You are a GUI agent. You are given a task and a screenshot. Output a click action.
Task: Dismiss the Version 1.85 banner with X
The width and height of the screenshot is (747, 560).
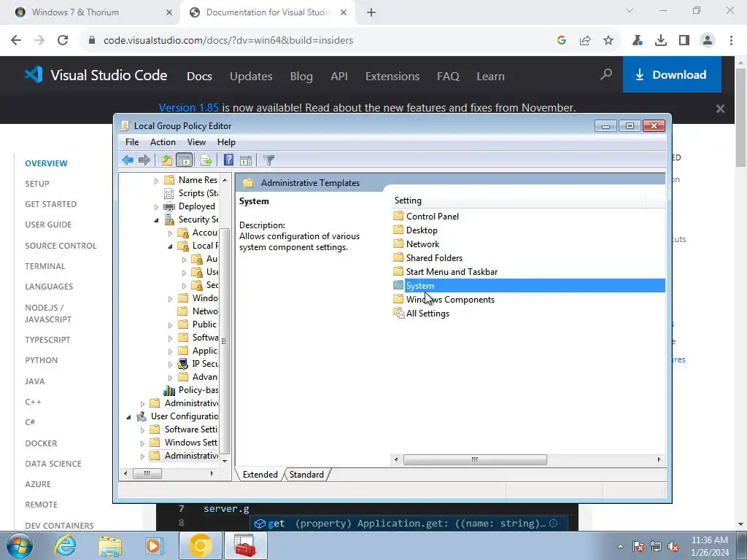[720, 109]
